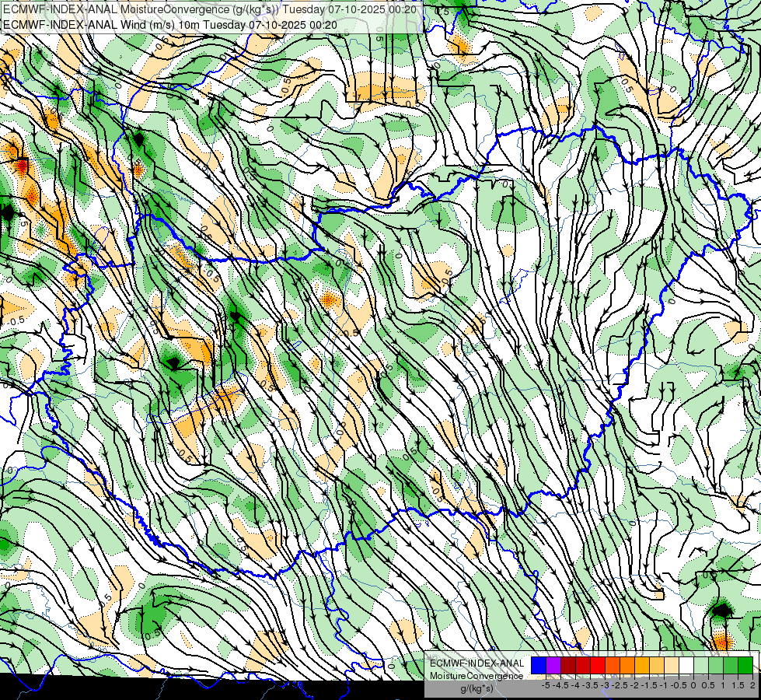Select the white legend swatch left of the 0 tick
This screenshot has height=700, width=761.
click(x=686, y=666)
